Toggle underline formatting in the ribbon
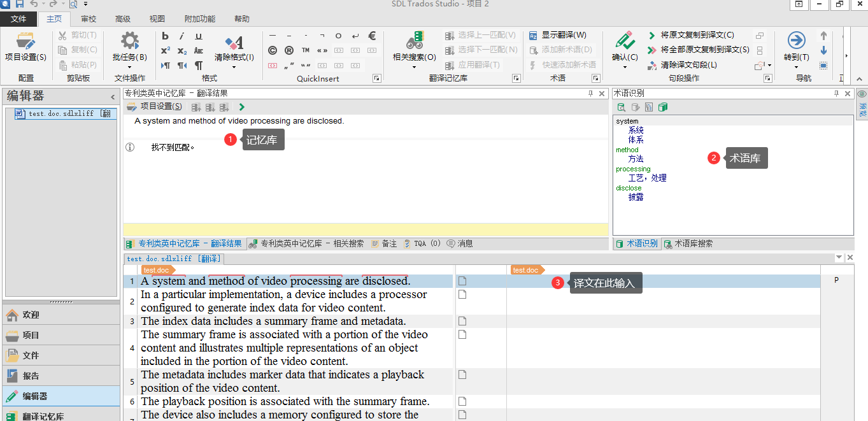The height and width of the screenshot is (421, 868). click(199, 36)
